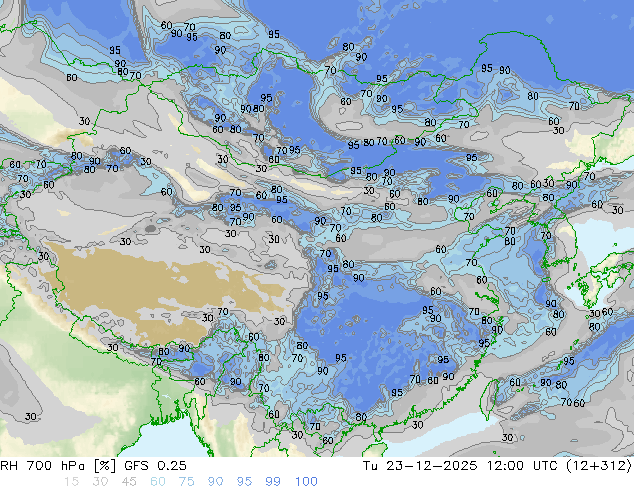Click the 75 legend value
Screen dimensions: 634x490
[186, 481]
